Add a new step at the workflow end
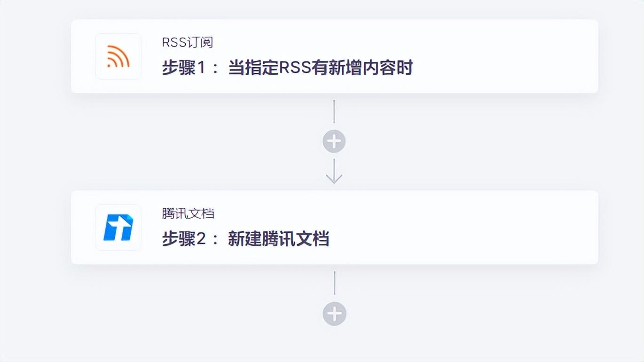This screenshot has height=362, width=644. tap(334, 313)
